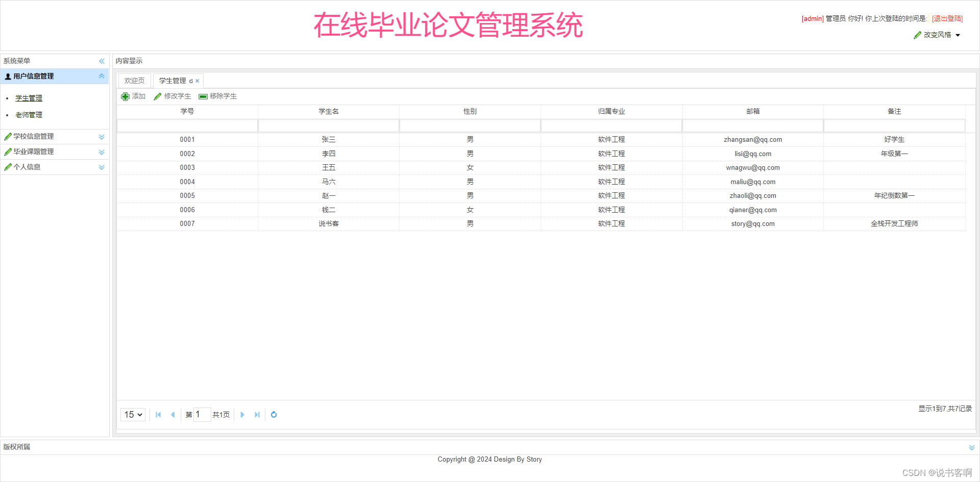Image resolution: width=980 pixels, height=482 pixels.
Task: Click the user icon beside 用户信息管理
Action: click(8, 77)
